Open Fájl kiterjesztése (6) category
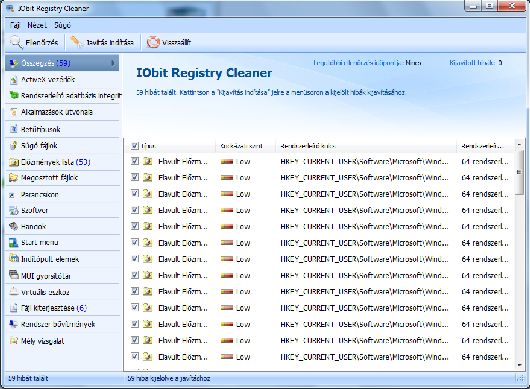This screenshot has width=530, height=389. click(x=62, y=308)
